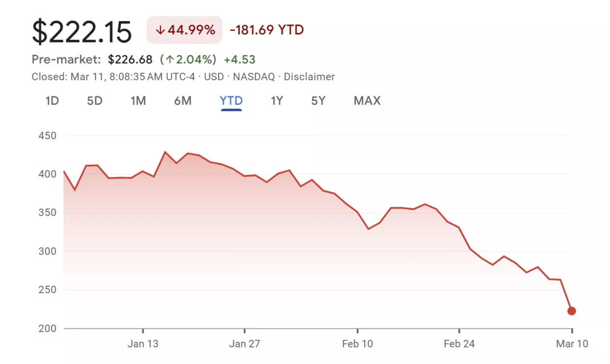This screenshot has width=610, height=364.
Task: Switch to the 6M chart view
Action: [183, 101]
